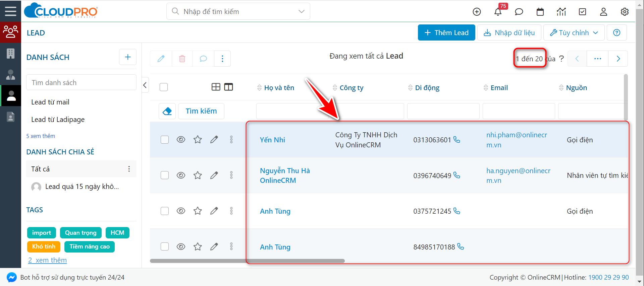
Task: Click the Thêm Lead button
Action: tap(446, 32)
